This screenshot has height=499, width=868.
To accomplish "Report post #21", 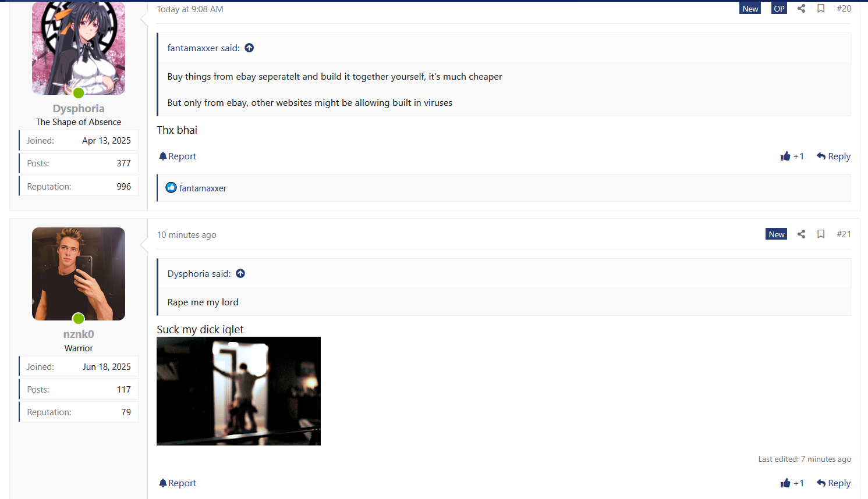I will pos(178,483).
